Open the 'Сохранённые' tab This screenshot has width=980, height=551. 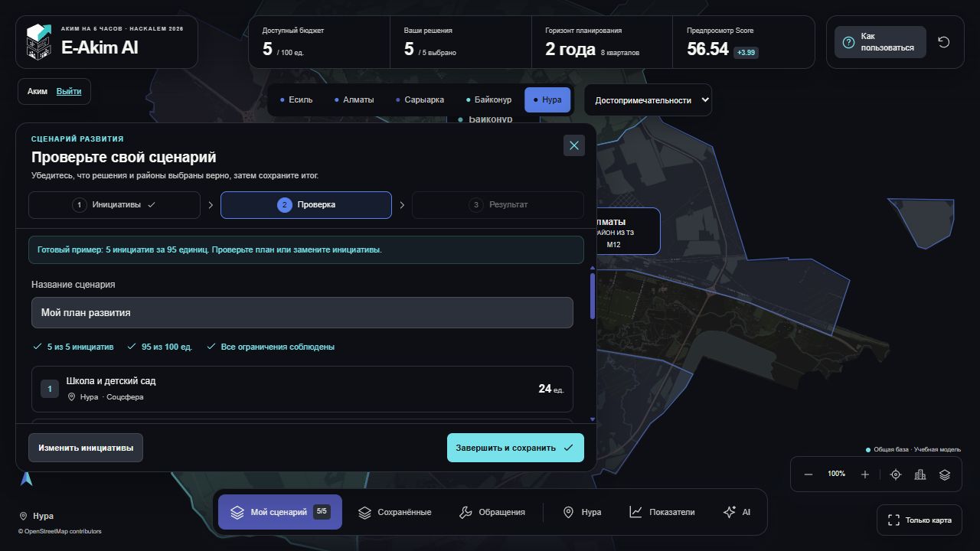tap(395, 512)
